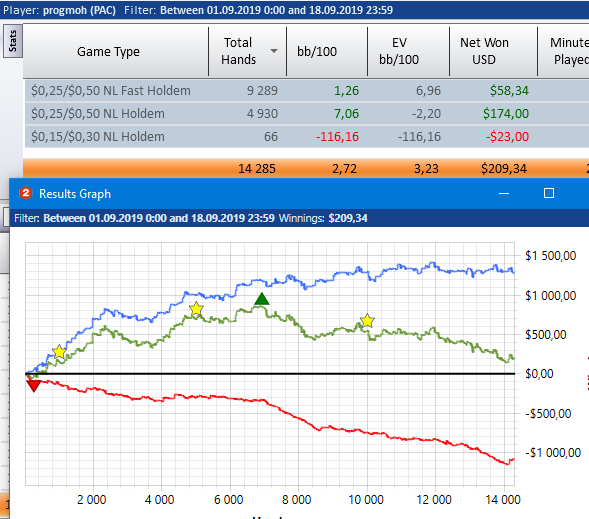
Task: Click the 7,06 bb/100 value
Action: point(346,113)
